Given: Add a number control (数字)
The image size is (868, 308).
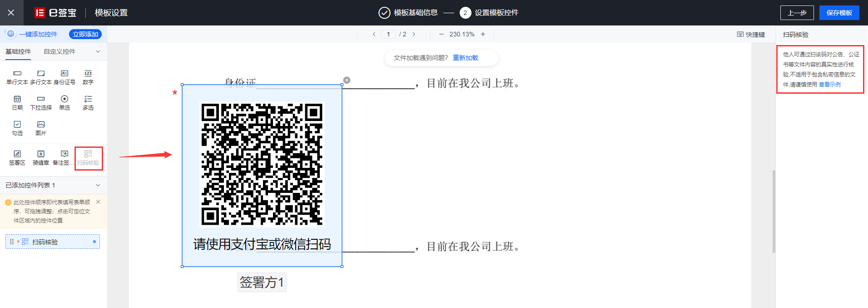Looking at the screenshot, I should tap(88, 77).
